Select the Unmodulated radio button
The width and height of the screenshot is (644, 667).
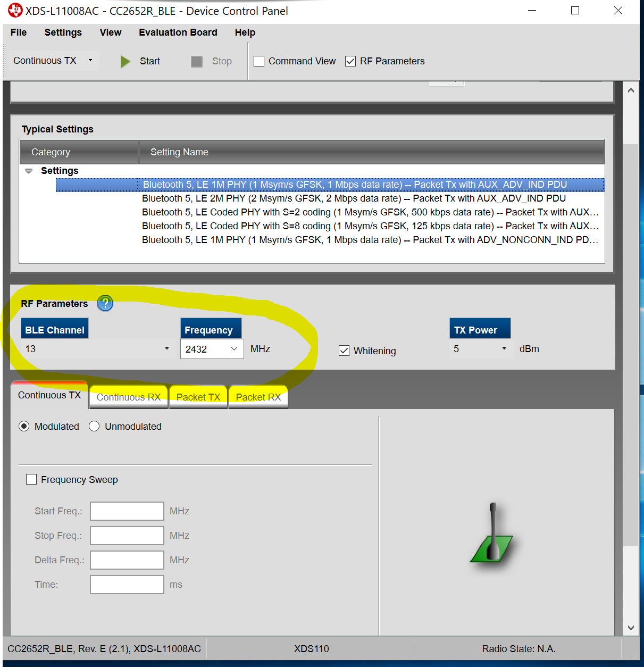pyautogui.click(x=94, y=426)
